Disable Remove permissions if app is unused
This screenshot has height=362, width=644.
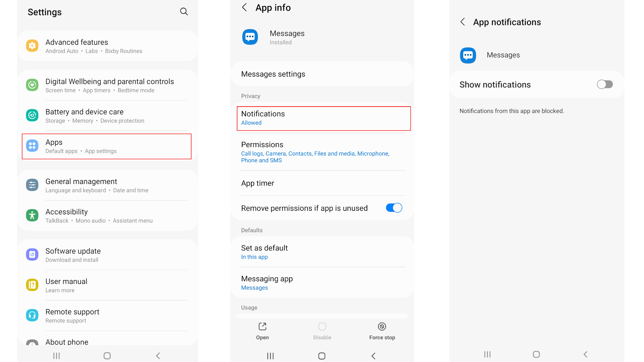(x=393, y=208)
